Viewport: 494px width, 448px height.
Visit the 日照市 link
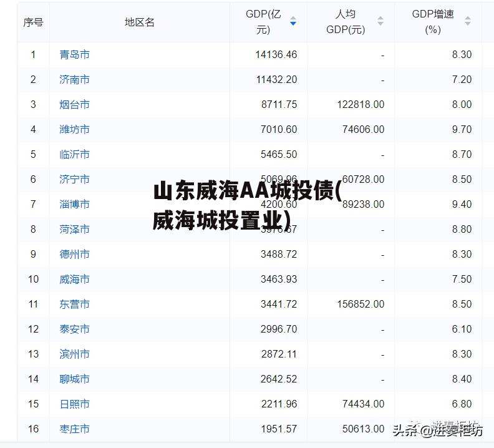(x=74, y=404)
